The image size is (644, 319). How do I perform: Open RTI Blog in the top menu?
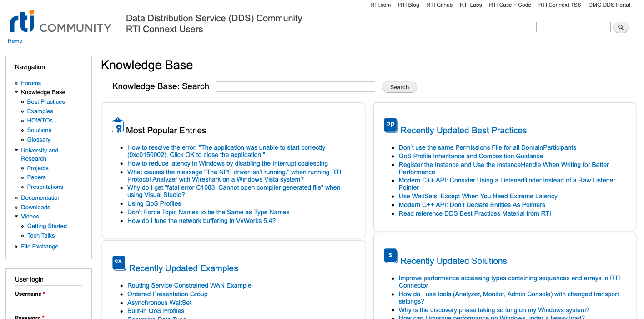tap(408, 5)
